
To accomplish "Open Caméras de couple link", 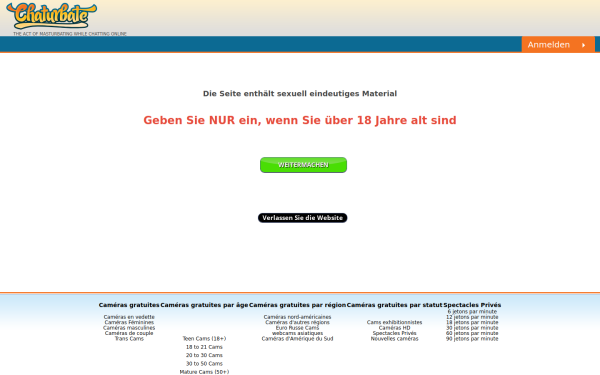I will 129,333.
